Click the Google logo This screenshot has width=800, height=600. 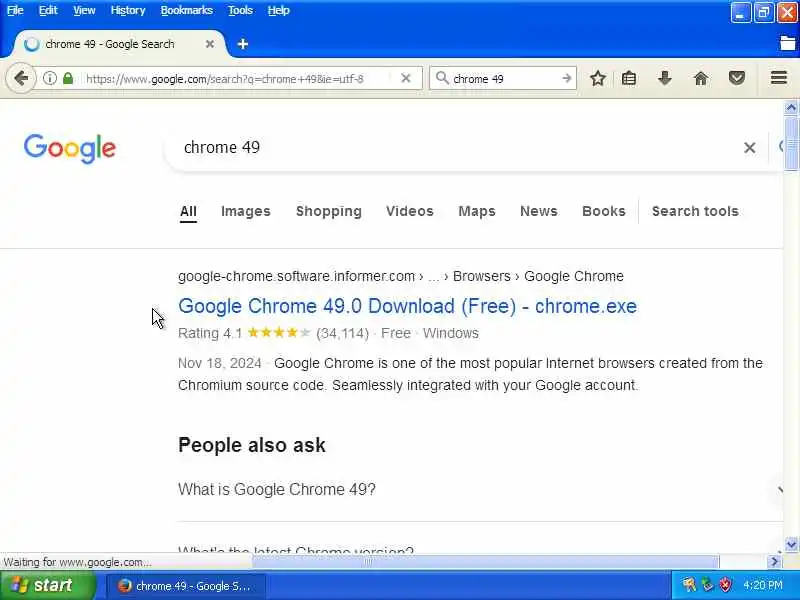pos(70,148)
